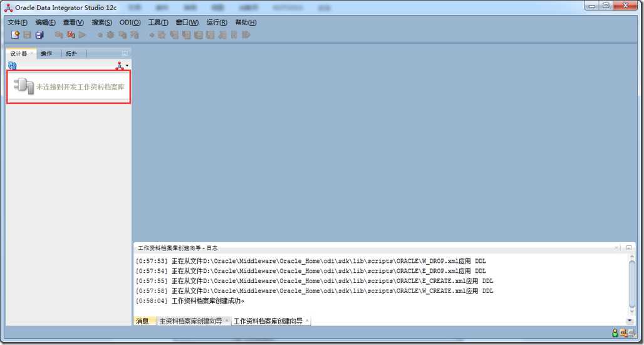Switch to the 拓扑 tab
Viewport: 644px width, 345px height.
tap(71, 53)
